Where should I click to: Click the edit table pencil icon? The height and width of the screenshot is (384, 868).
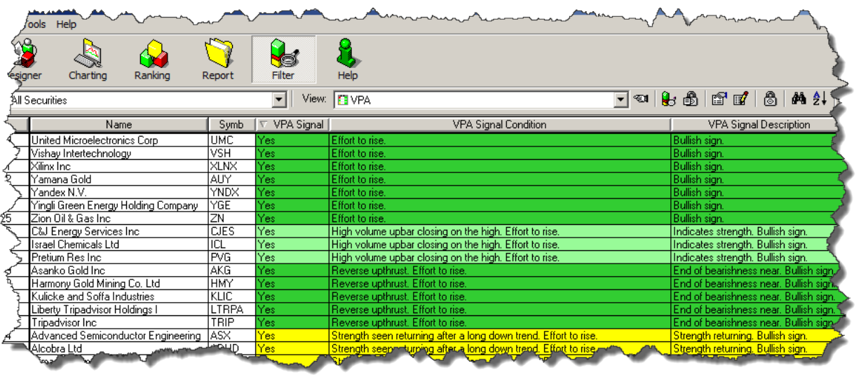740,100
